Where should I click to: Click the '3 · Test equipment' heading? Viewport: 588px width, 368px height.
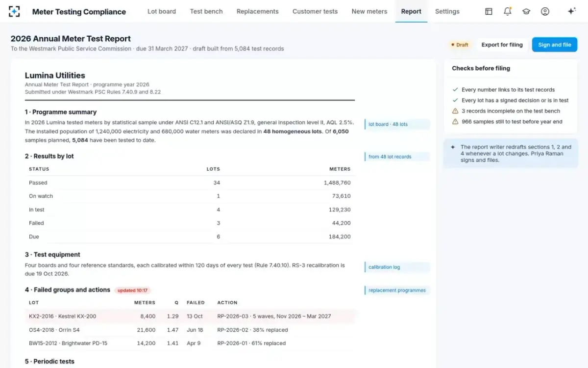(x=52, y=255)
